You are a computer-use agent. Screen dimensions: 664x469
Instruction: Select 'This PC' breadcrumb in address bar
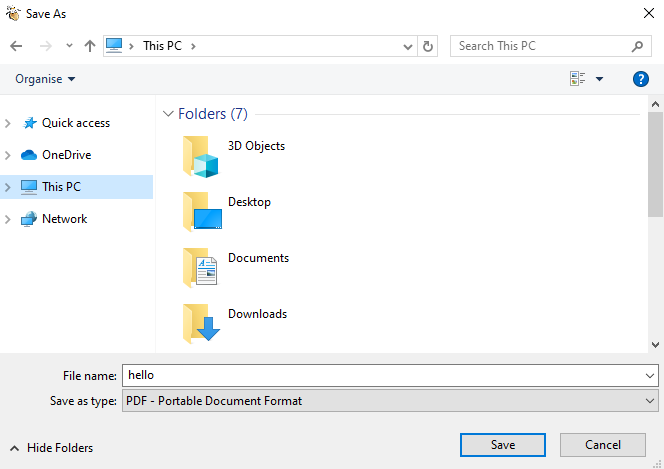coord(162,46)
